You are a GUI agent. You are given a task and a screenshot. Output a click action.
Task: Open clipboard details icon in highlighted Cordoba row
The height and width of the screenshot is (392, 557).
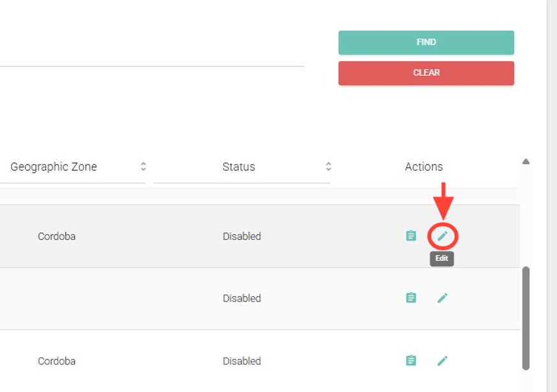pyautogui.click(x=412, y=236)
